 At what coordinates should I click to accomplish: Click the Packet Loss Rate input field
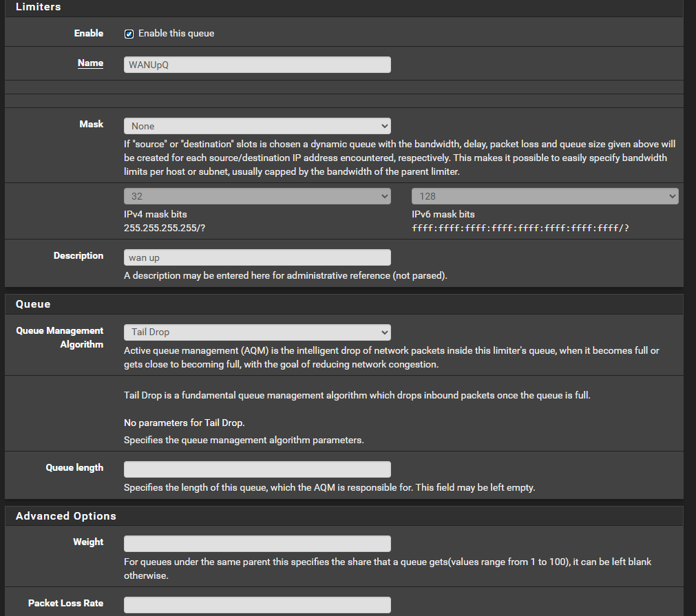(257, 605)
